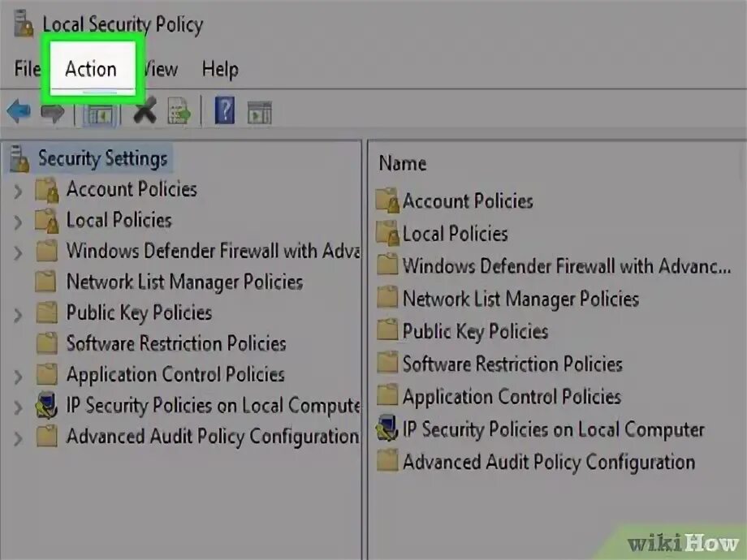Click the Application Control folder icon in tree
Viewport: 747px width, 560px height.
47,374
